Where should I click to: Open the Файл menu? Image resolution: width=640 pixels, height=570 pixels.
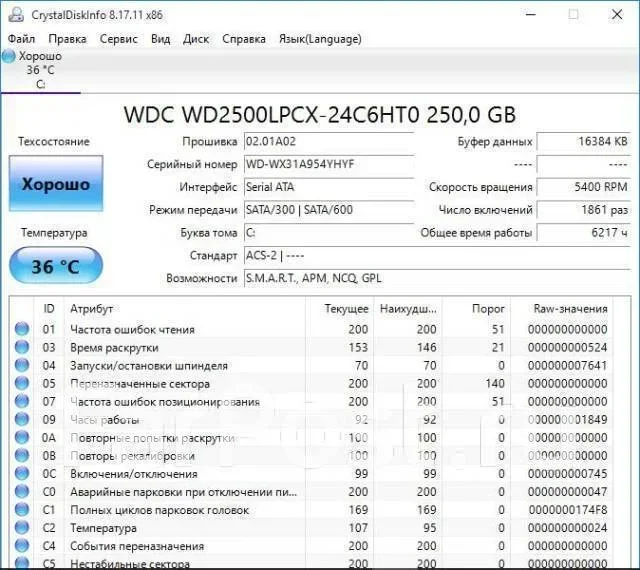21,39
